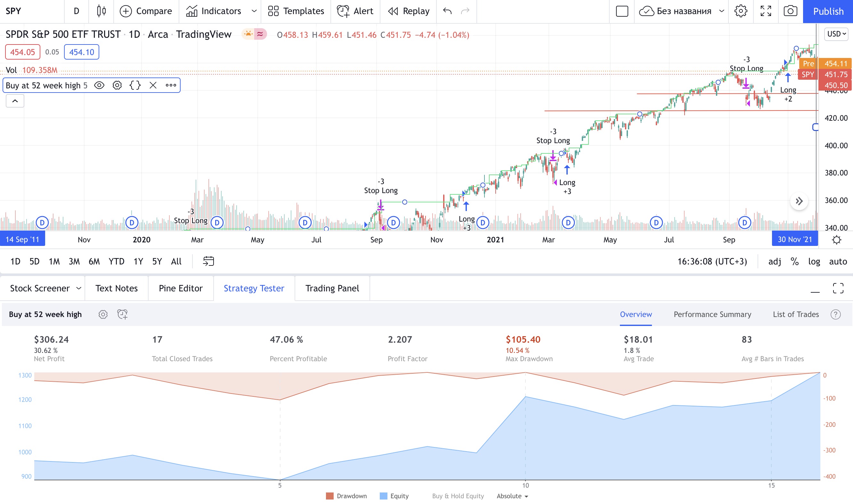The image size is (853, 504).
Task: Enter fullscreen mode via top toolbar
Action: pos(766,11)
